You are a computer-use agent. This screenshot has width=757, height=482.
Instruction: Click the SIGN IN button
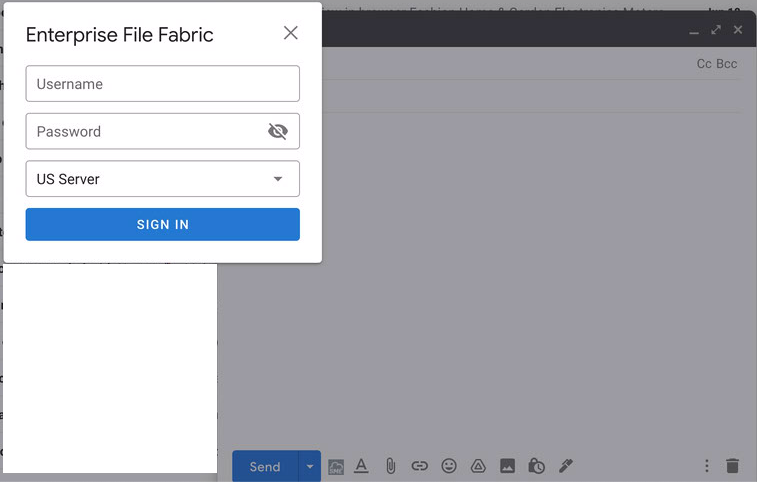[x=163, y=224]
